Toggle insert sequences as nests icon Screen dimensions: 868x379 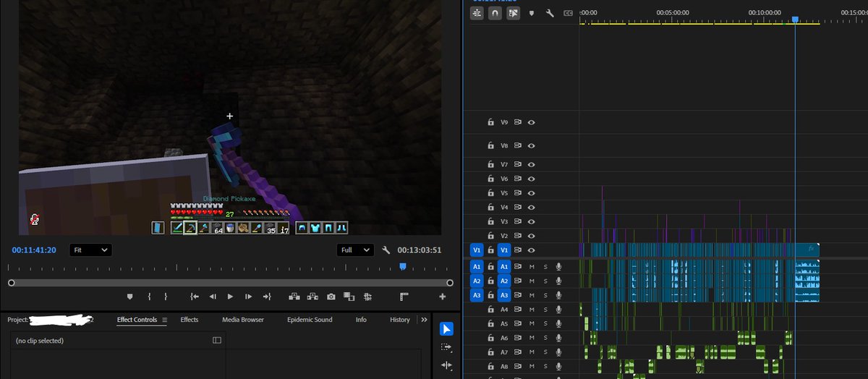tap(477, 13)
